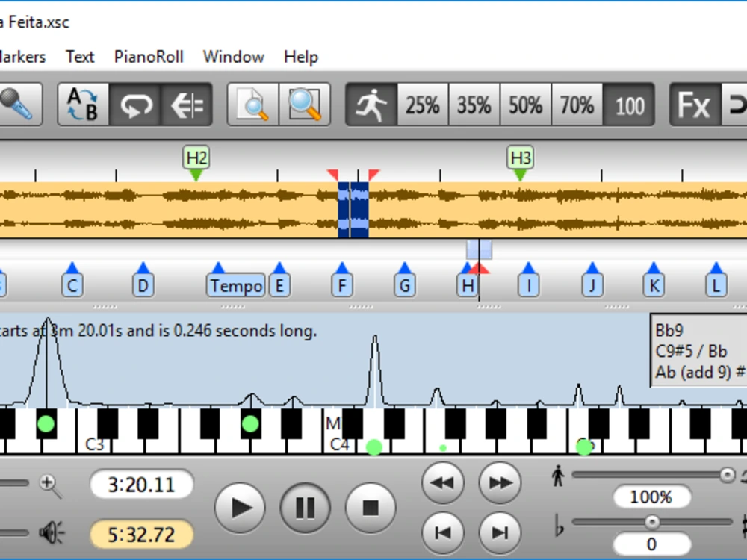
Task: Set playback speed to 70%
Action: [x=577, y=105]
